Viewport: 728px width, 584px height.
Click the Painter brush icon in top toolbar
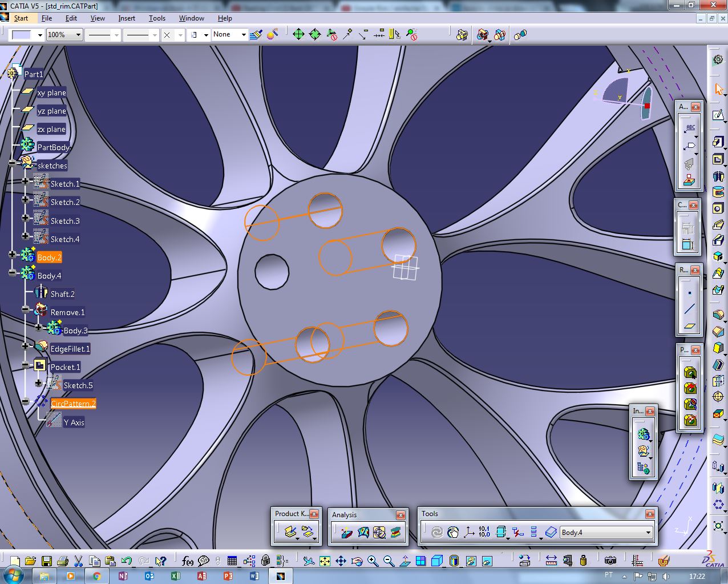[256, 35]
